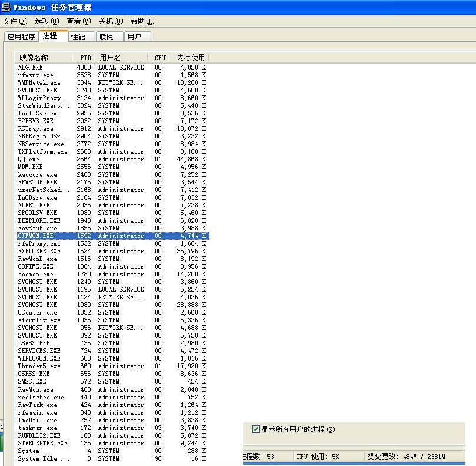Select the IEXPLORE.EXE process
Viewport: 476px width, 466px height.
pyautogui.click(x=113, y=220)
